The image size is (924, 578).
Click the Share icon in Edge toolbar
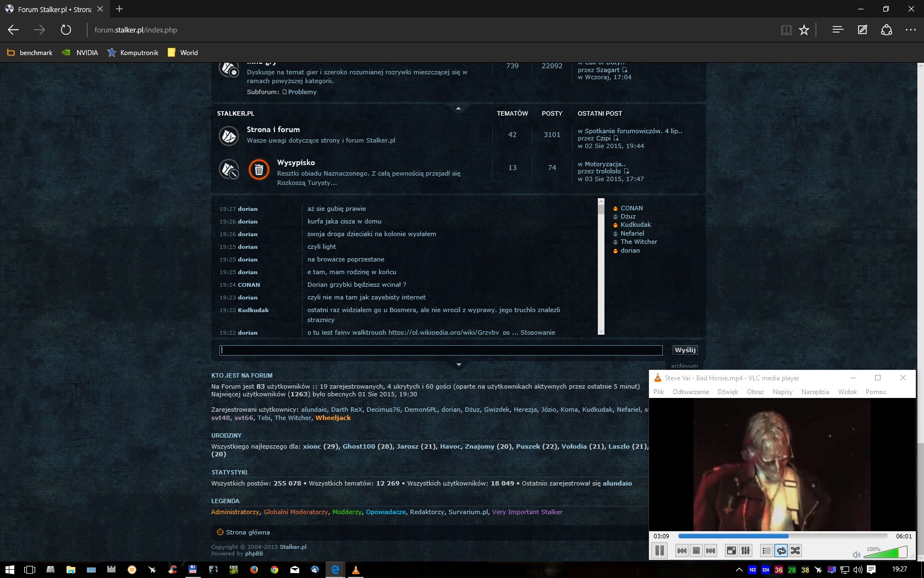coord(887,30)
